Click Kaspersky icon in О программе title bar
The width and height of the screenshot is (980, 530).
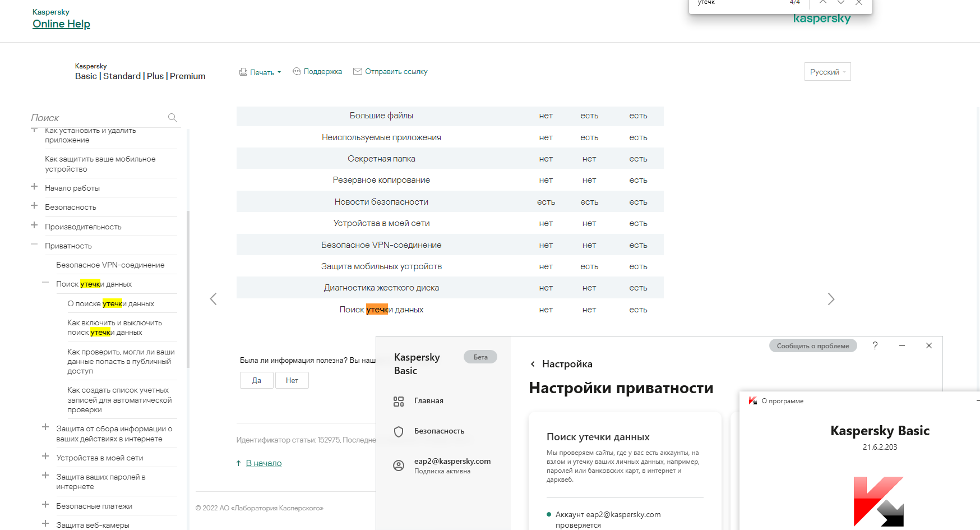click(753, 400)
